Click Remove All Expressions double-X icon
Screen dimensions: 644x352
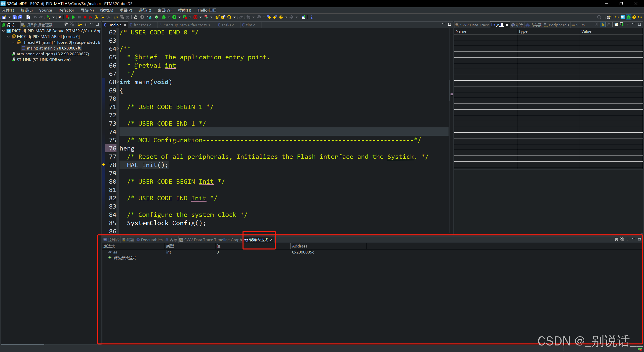(x=622, y=239)
